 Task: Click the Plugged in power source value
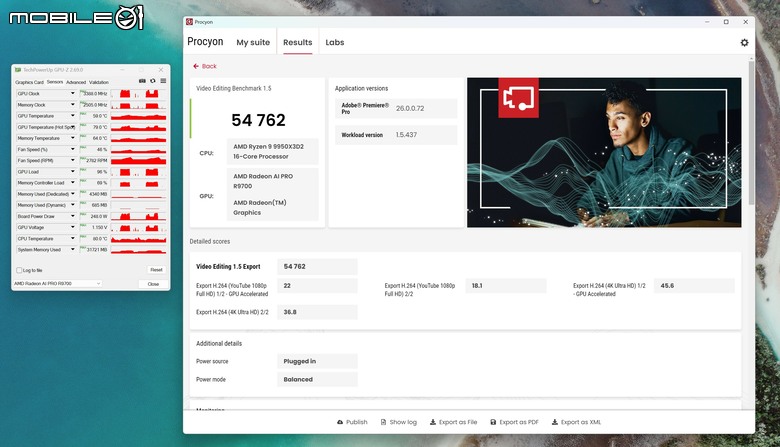click(317, 361)
